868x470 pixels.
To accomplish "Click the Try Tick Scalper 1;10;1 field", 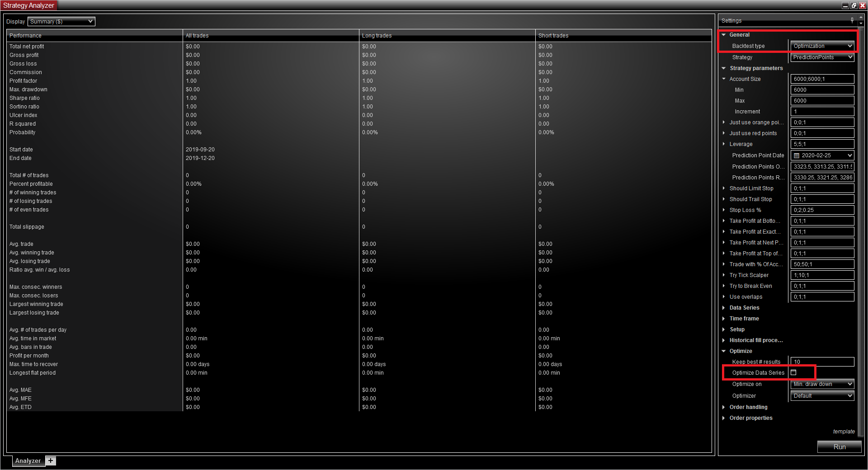I will coord(822,275).
